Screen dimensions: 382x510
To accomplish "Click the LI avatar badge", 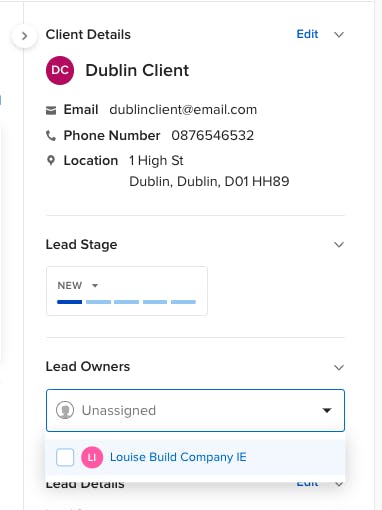I will (92, 457).
